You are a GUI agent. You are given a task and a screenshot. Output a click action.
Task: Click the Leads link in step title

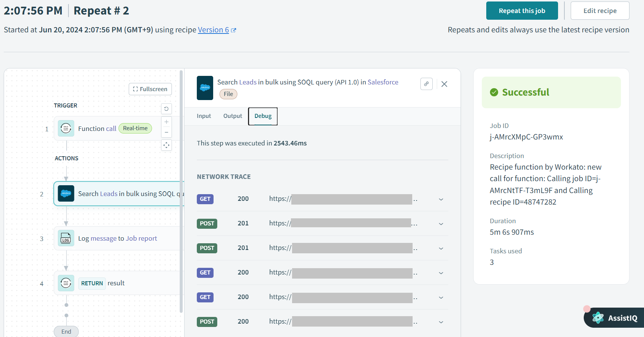(x=248, y=82)
